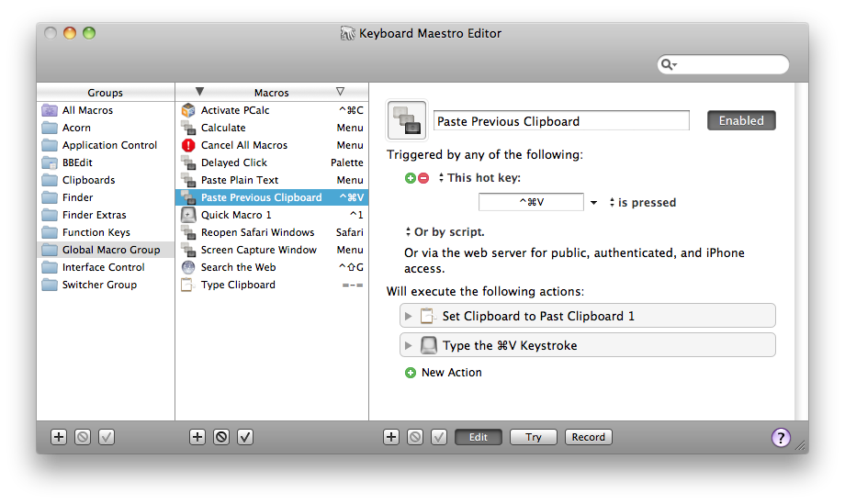Toggle enable checkmark for selected group

click(x=107, y=437)
